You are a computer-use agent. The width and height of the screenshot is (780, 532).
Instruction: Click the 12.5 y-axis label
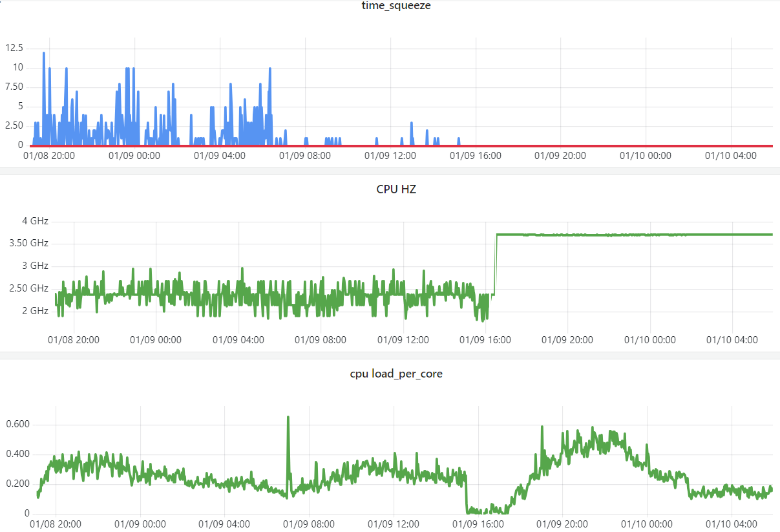tap(14, 48)
